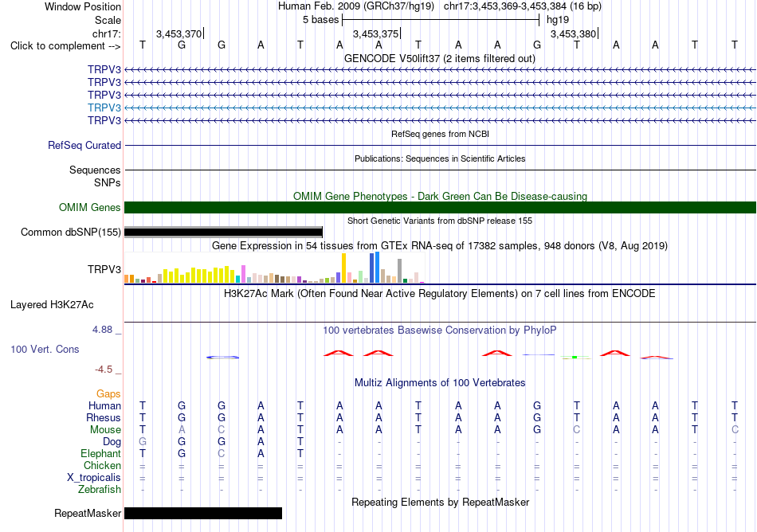Select the Zebrafish species label
This screenshot has width=757, height=532.
100,490
